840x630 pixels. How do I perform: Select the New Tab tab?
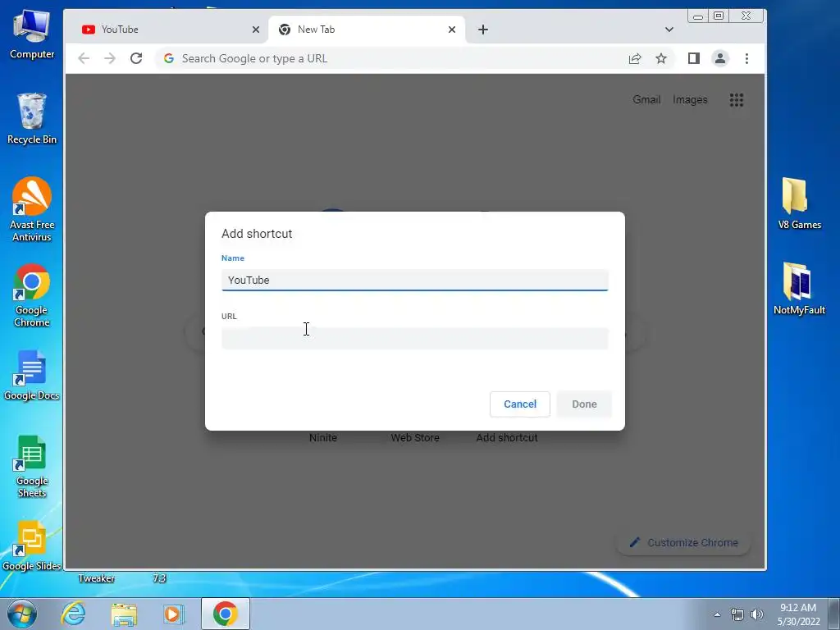click(x=367, y=30)
